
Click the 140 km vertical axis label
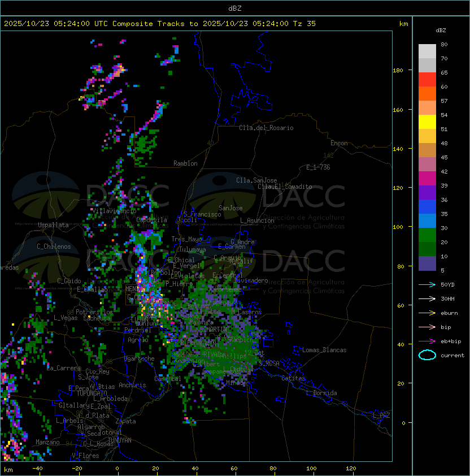[x=398, y=149]
